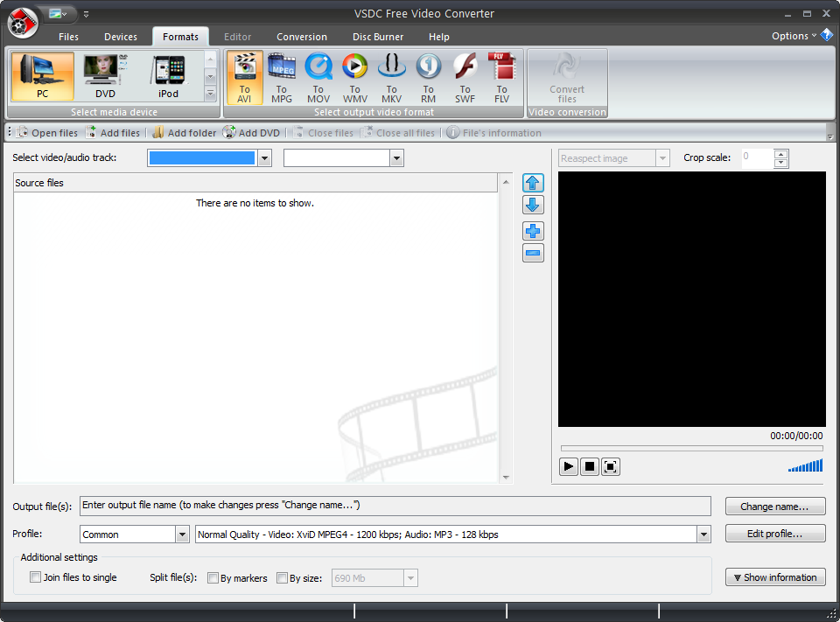Open the Normal Quality profile dropdown

click(703, 535)
